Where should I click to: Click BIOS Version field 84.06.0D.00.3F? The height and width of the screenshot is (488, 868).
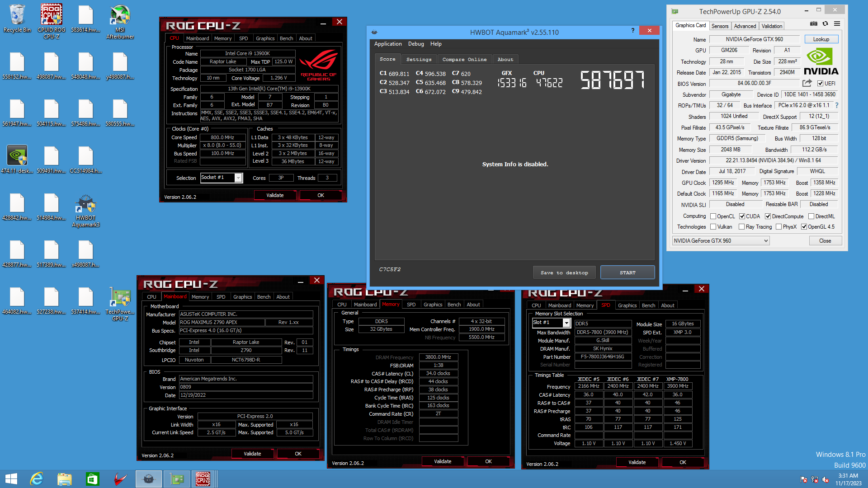click(754, 83)
